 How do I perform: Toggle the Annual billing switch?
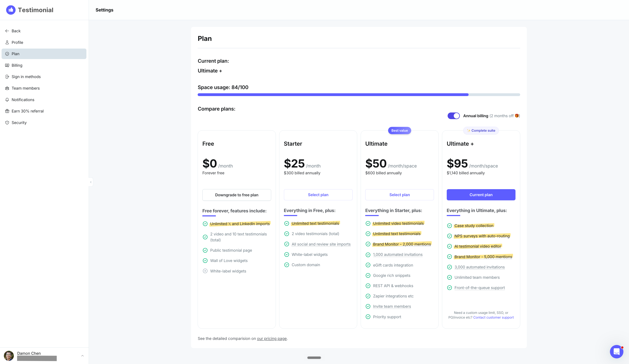(454, 116)
